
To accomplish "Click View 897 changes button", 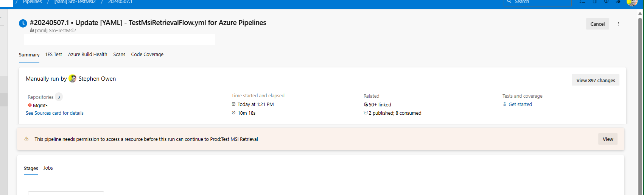I will pos(596,80).
